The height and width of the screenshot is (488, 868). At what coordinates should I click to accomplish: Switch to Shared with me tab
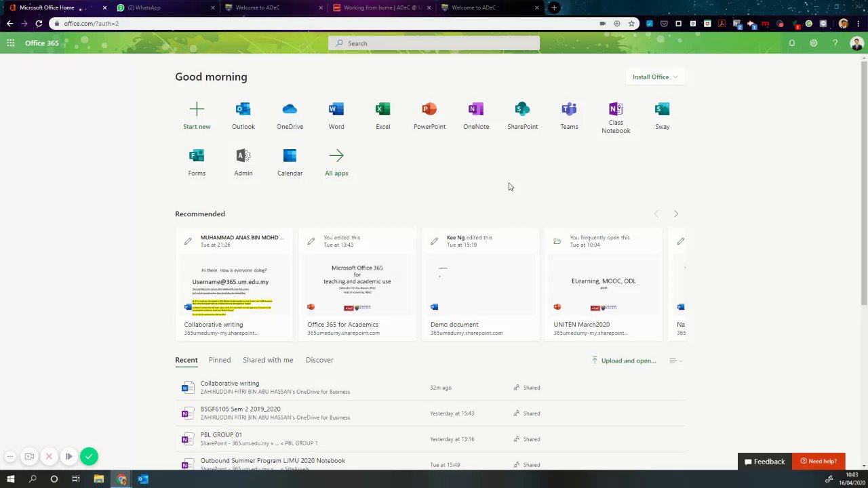[268, 360]
